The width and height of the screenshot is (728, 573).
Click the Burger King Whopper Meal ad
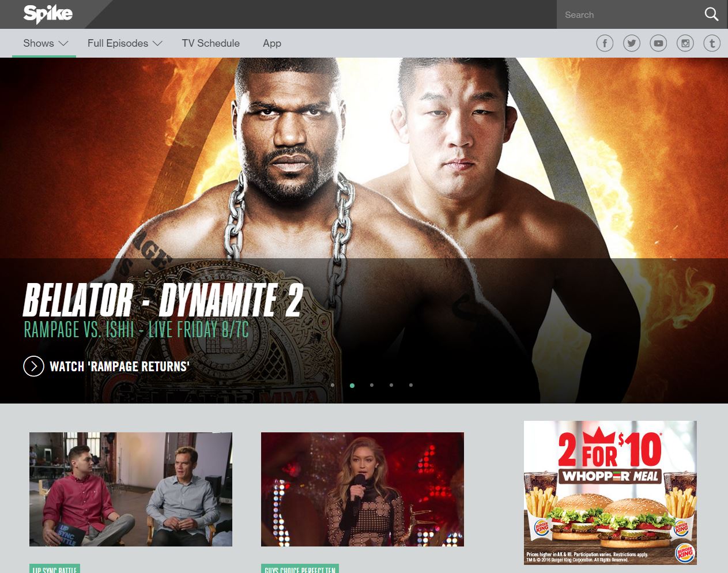[x=610, y=493]
